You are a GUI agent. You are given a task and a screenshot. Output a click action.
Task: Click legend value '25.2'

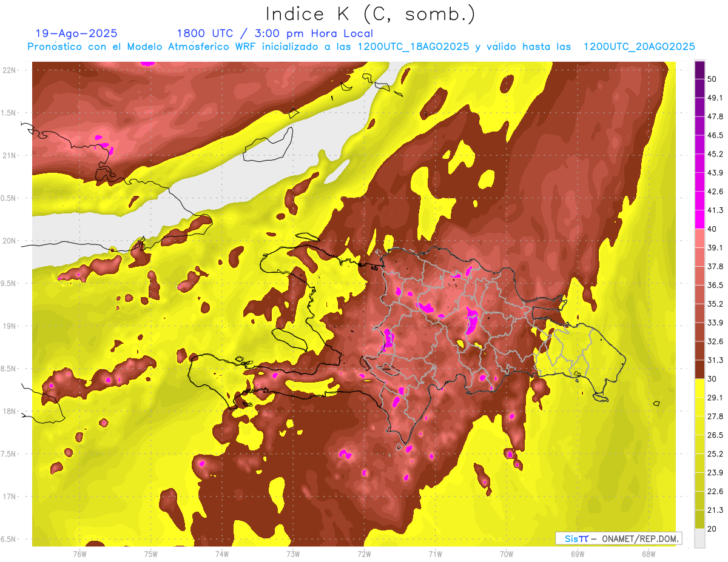pos(715,453)
